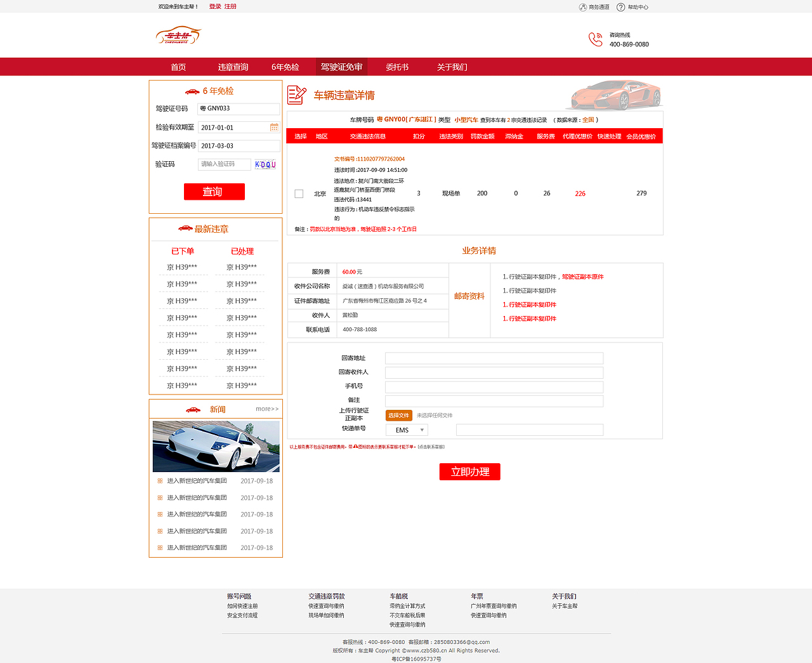812x663 pixels.
Task: Open the EMS courier dropdown
Action: pos(408,430)
